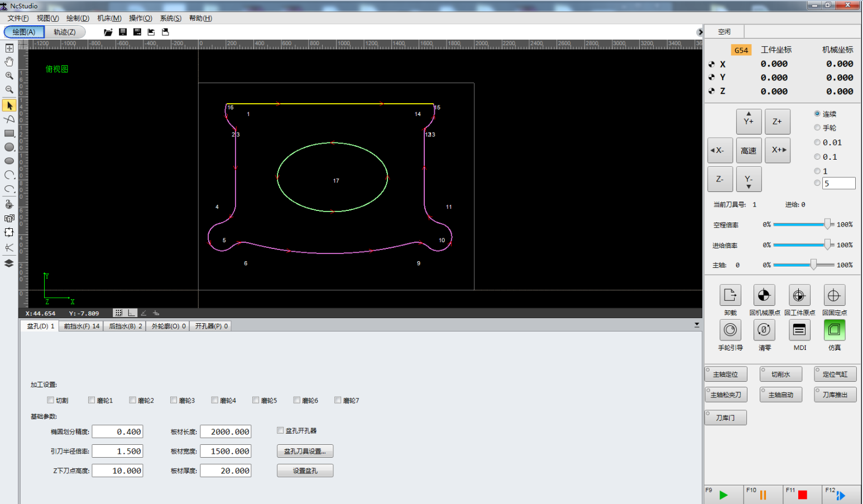
Task: Click the numbered ordering tool icon
Action: coord(9,219)
